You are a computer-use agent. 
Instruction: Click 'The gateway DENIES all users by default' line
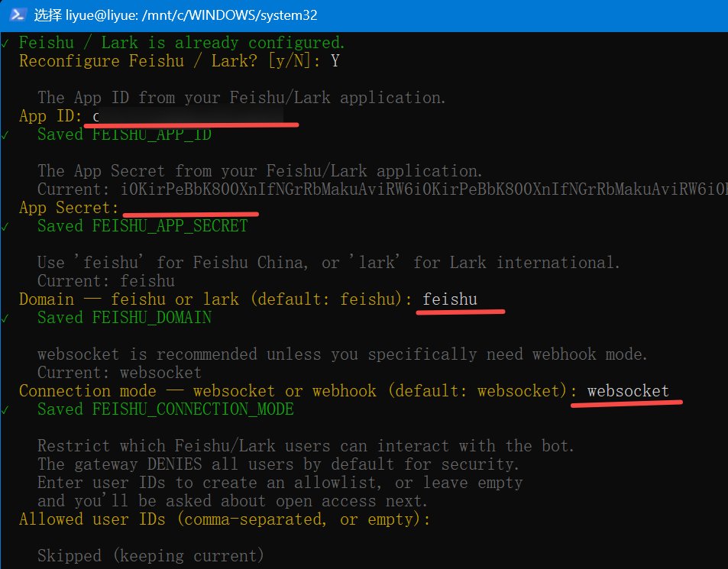[x=278, y=464]
